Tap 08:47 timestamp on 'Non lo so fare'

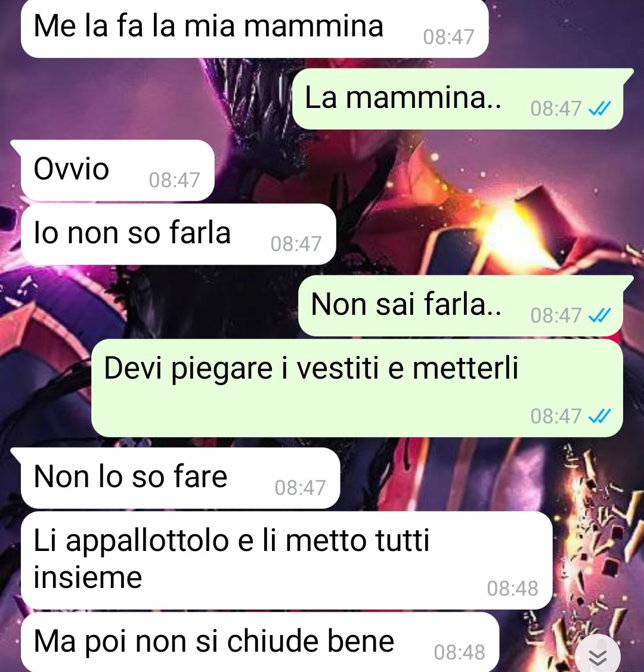click(301, 488)
